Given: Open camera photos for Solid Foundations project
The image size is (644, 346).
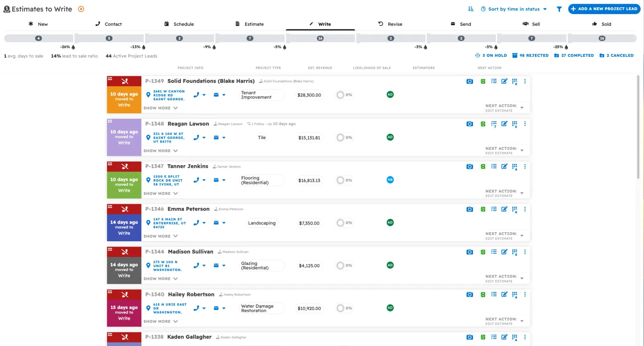Looking at the screenshot, I should pos(469,81).
